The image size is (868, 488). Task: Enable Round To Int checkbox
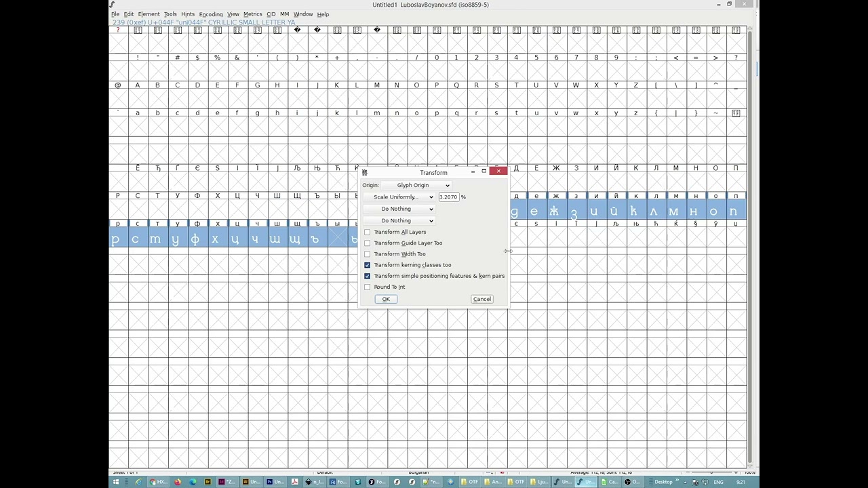368,287
